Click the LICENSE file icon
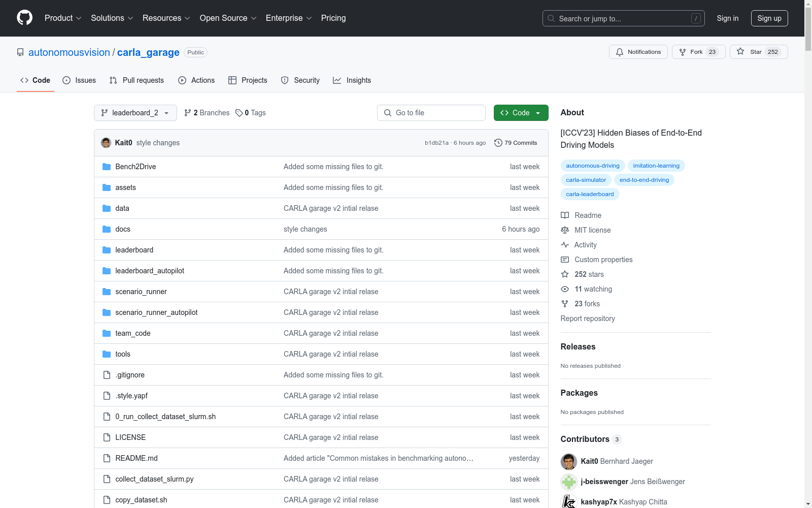Viewport: 812px width, 508px height. pos(107,437)
